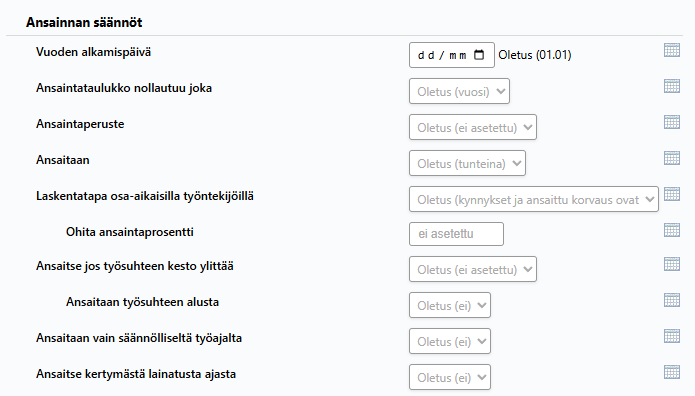Screen dimensions: 695x396
Task: Open the date picker in Vuoden alkamispäivä field
Action: (479, 55)
